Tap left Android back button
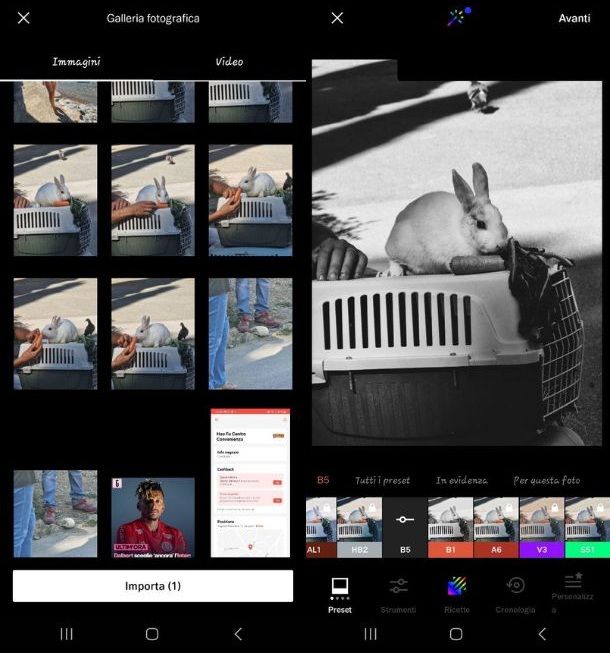 tap(238, 634)
